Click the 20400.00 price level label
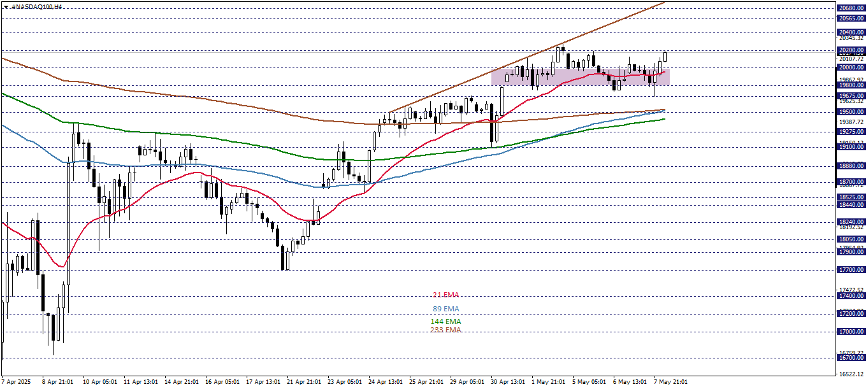This screenshot has width=868, height=389. (851, 32)
